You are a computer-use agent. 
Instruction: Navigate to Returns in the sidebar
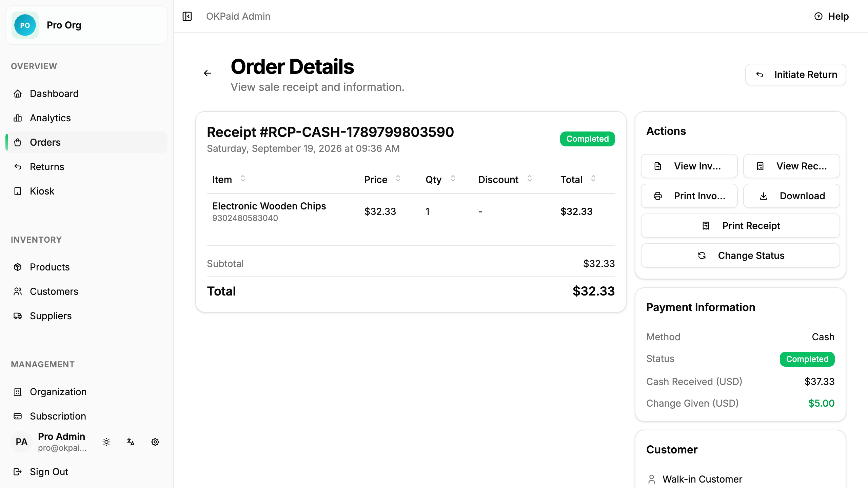86,167
